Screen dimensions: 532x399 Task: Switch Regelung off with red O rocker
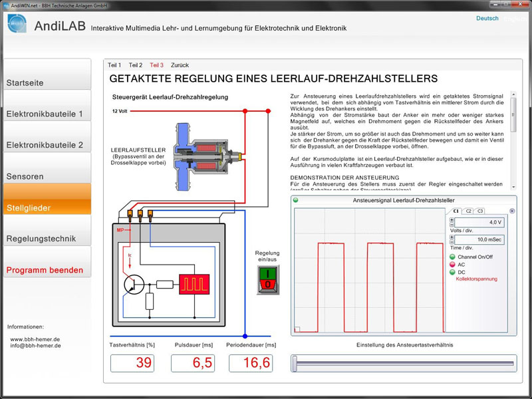268,285
